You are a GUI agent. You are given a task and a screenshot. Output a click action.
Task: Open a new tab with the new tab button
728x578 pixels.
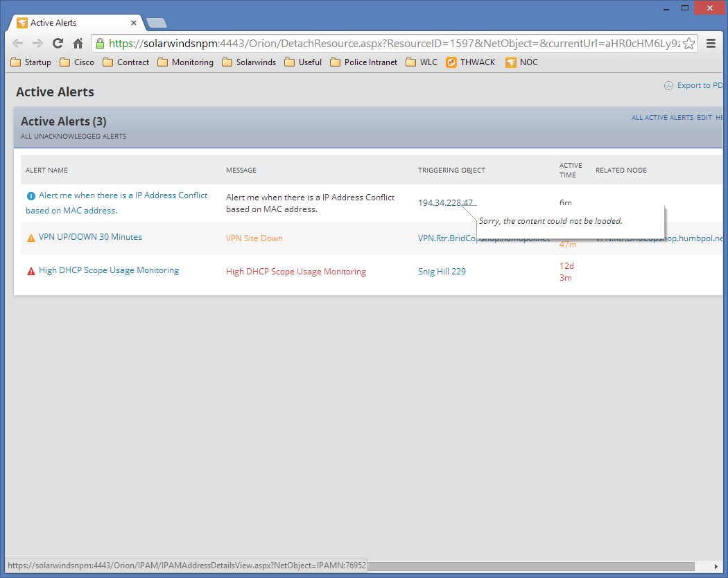157,23
